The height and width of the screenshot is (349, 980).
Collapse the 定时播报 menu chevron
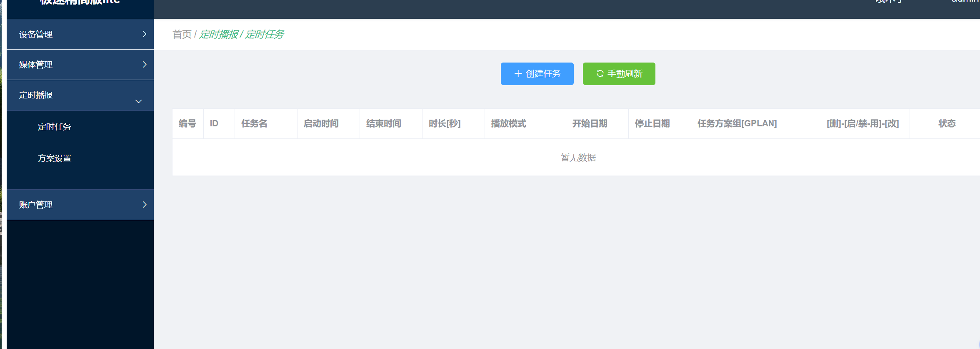[139, 101]
